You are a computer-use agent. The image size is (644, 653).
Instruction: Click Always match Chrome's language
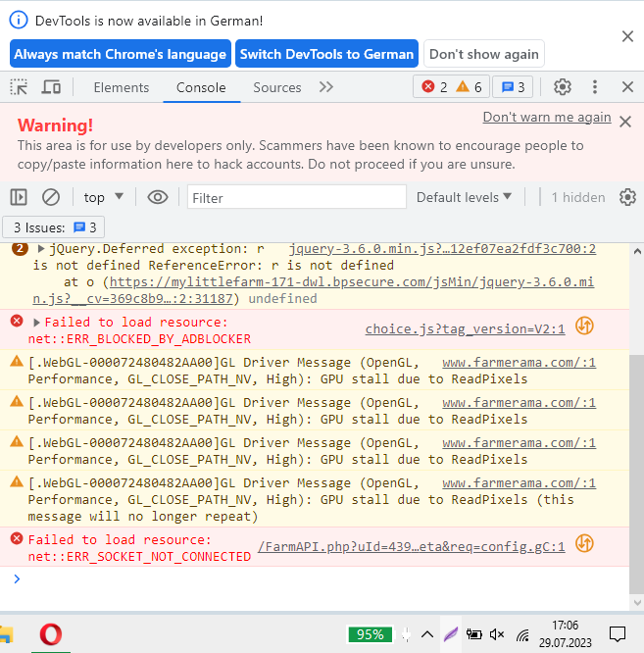(x=121, y=54)
